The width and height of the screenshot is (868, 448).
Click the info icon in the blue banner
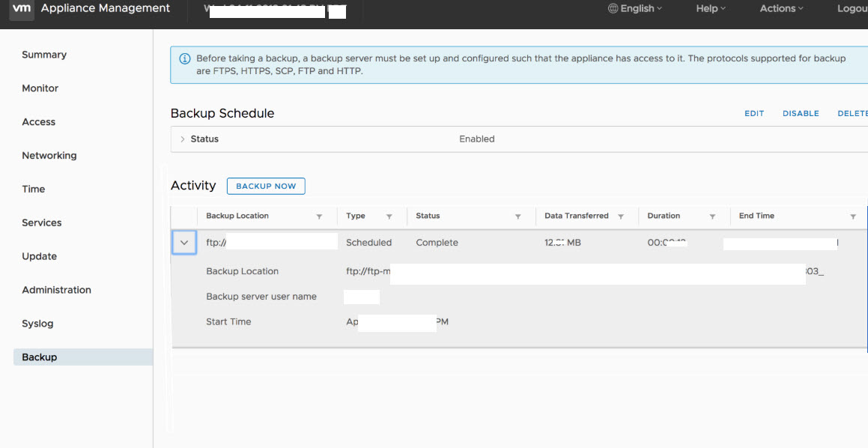[184, 58]
